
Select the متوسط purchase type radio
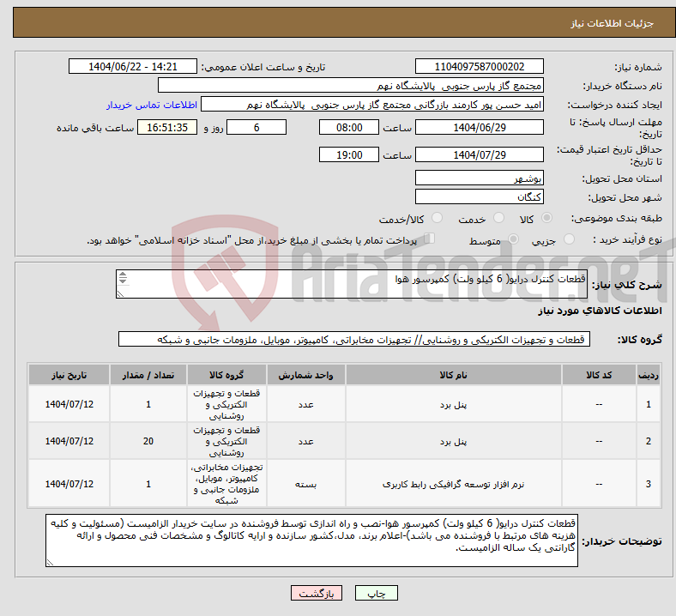point(514,239)
